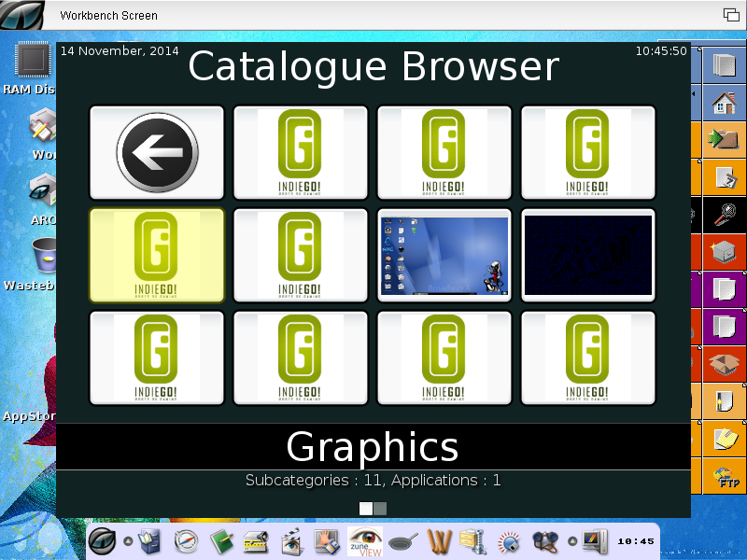Screen dimensions: 747x560
Task: Select the white first-page indicator square
Action: (366, 509)
